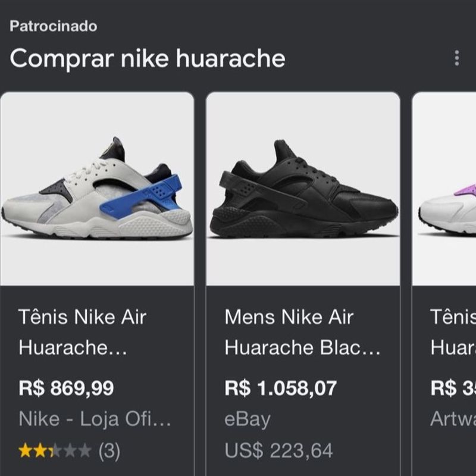Open the "Tênis Nike Air Huarache…" product title
476x476 pixels.
click(x=82, y=332)
